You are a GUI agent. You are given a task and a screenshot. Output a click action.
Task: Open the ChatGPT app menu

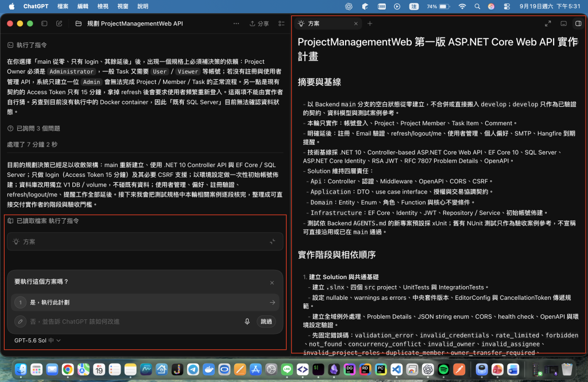(x=36, y=6)
